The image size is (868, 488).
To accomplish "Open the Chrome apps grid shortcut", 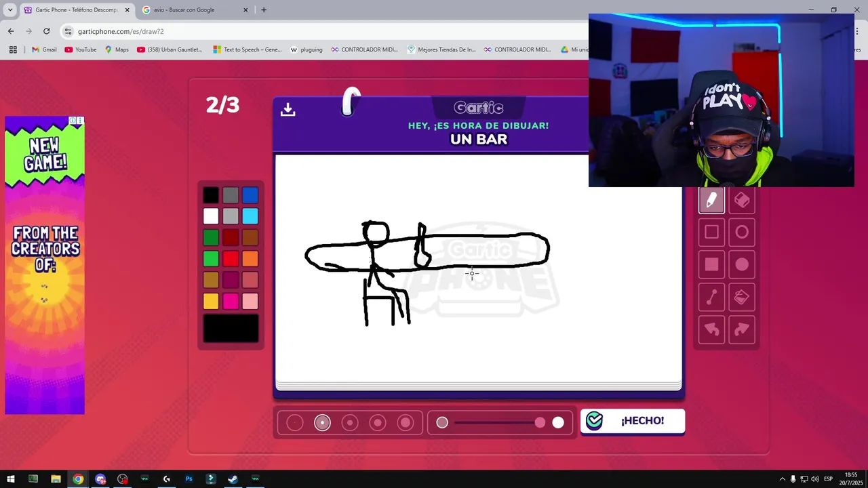I will point(13,49).
